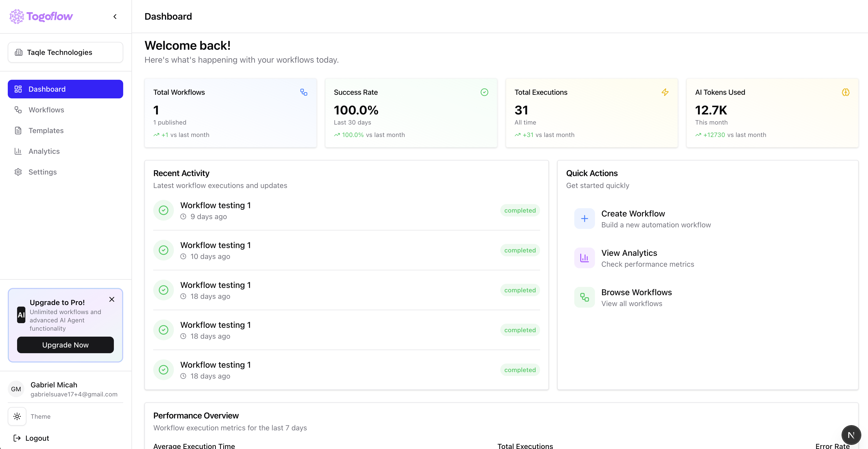868x449 pixels.
Task: Switch to the Dashboard menu item
Action: [x=47, y=89]
